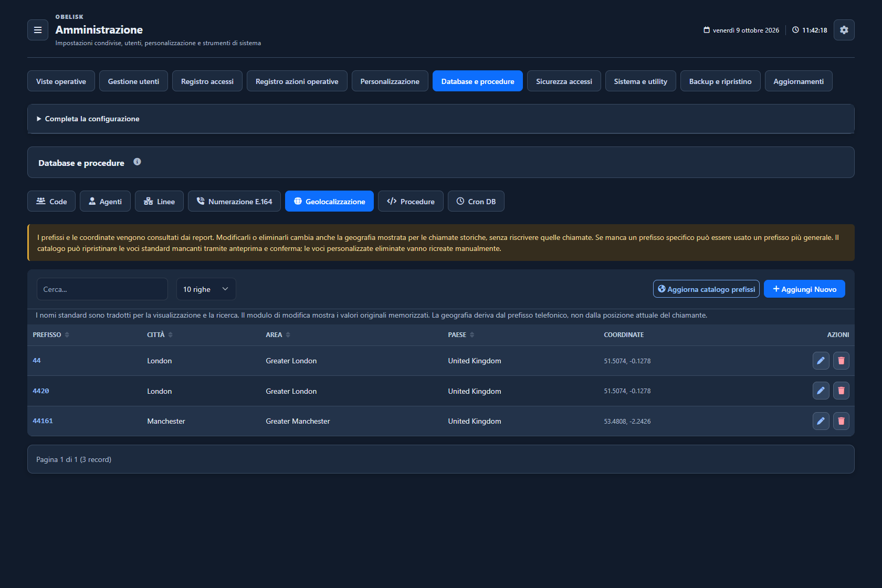This screenshot has height=588, width=882.
Task: Click the 11:42:18 clock display
Action: 810,30
